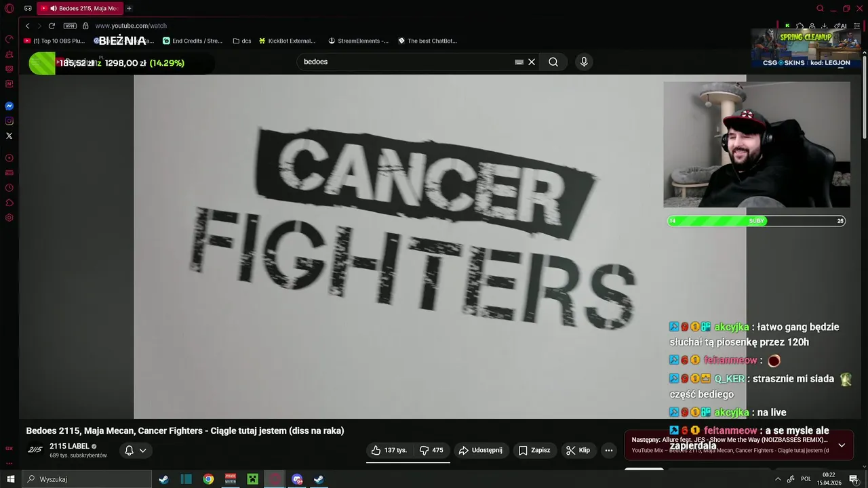Image resolution: width=868 pixels, height=488 pixels.
Task: Click the padlock site info icon
Action: click(85, 26)
